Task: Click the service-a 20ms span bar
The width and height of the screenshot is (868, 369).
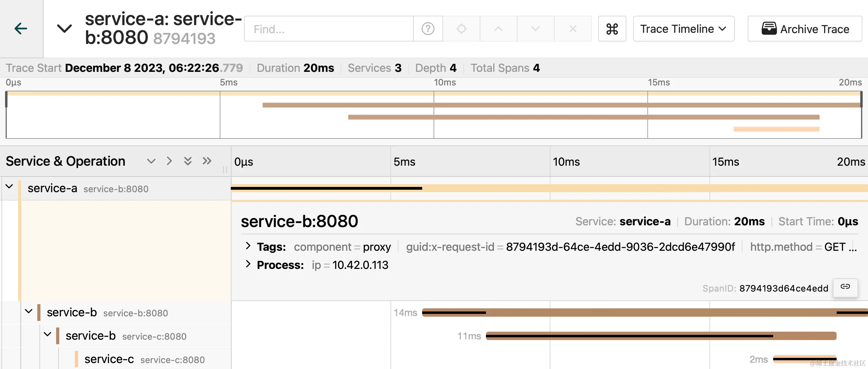Action: (x=549, y=188)
